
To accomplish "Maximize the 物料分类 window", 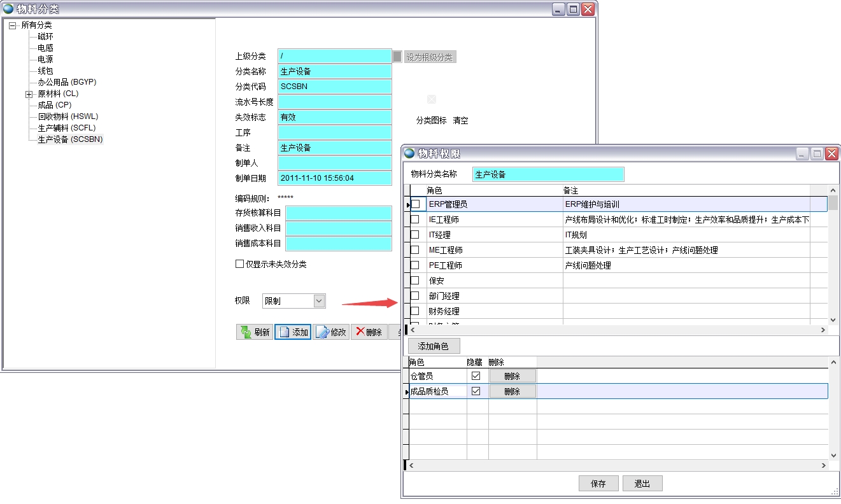I will [573, 10].
